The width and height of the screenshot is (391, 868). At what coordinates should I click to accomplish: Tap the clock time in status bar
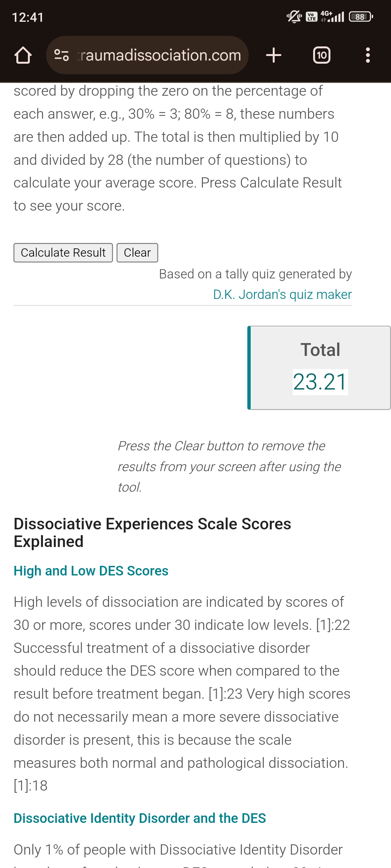[x=28, y=17]
